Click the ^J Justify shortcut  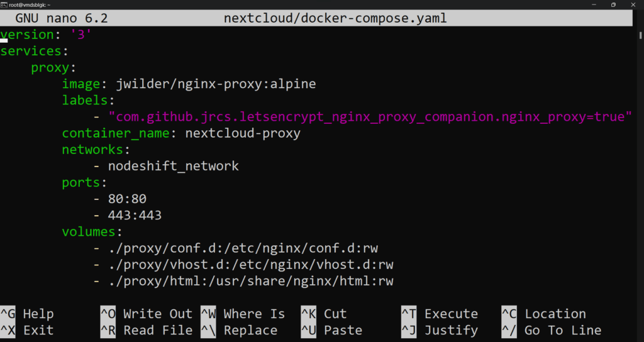point(440,330)
